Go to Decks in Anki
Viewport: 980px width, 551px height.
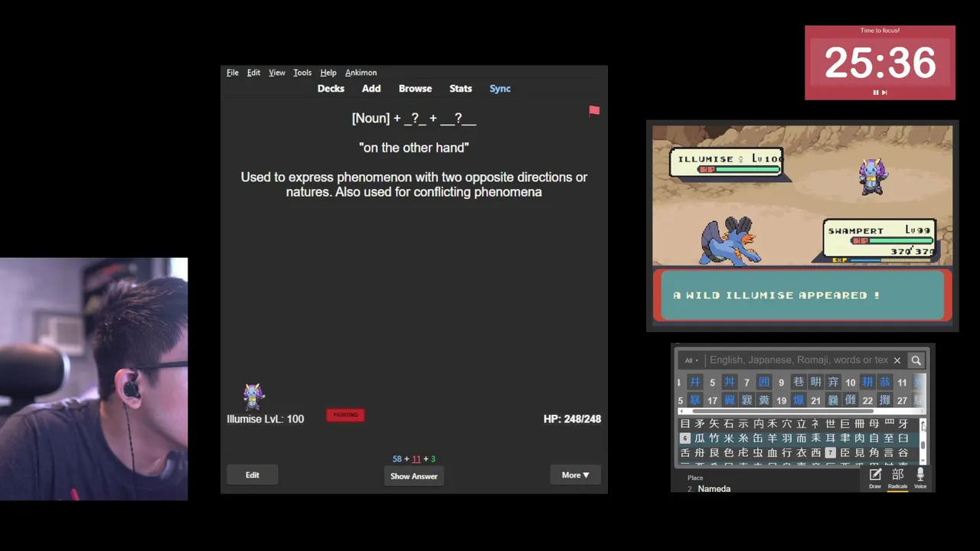(x=331, y=89)
